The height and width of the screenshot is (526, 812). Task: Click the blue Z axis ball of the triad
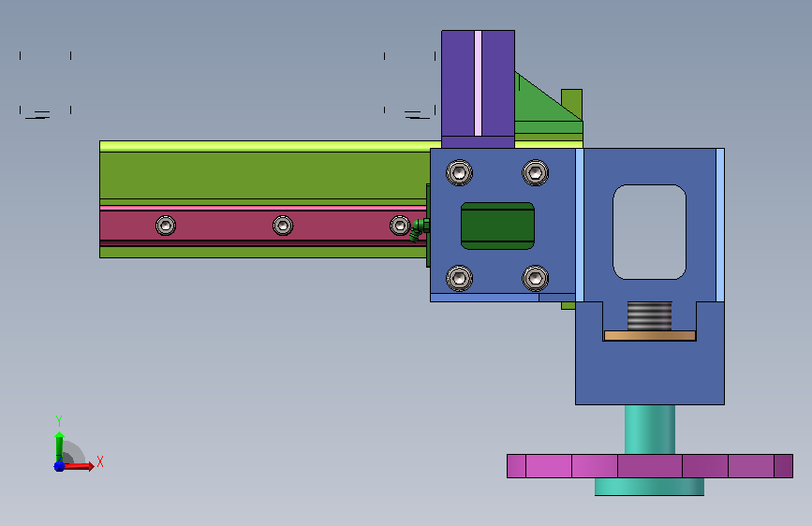tap(59, 466)
